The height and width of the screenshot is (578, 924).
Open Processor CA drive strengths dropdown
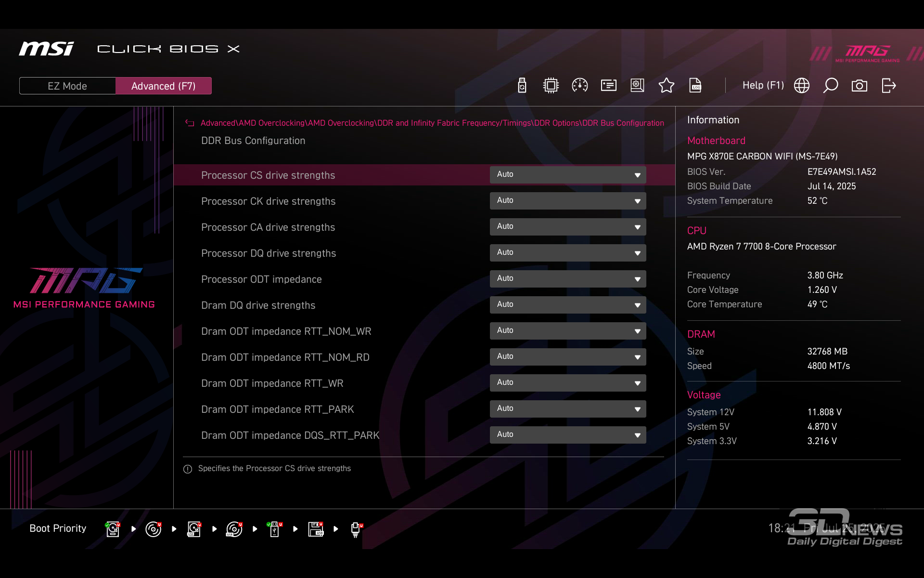tap(568, 227)
